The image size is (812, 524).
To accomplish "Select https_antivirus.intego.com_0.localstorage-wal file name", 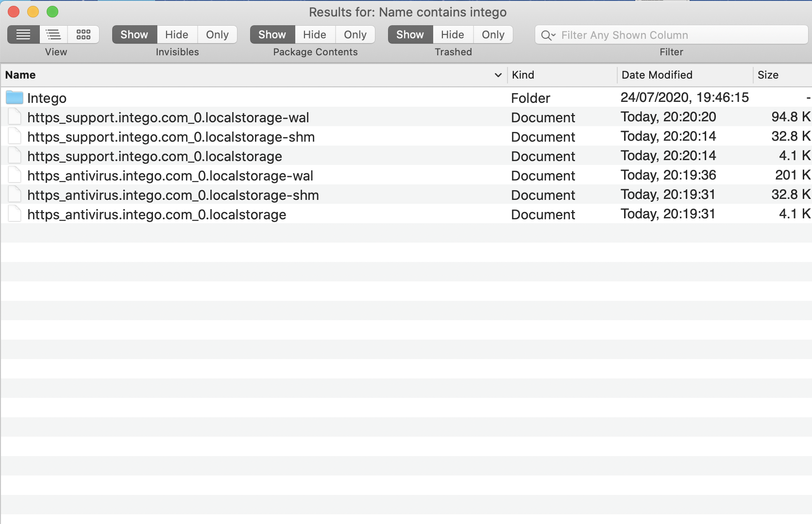I will pyautogui.click(x=170, y=176).
